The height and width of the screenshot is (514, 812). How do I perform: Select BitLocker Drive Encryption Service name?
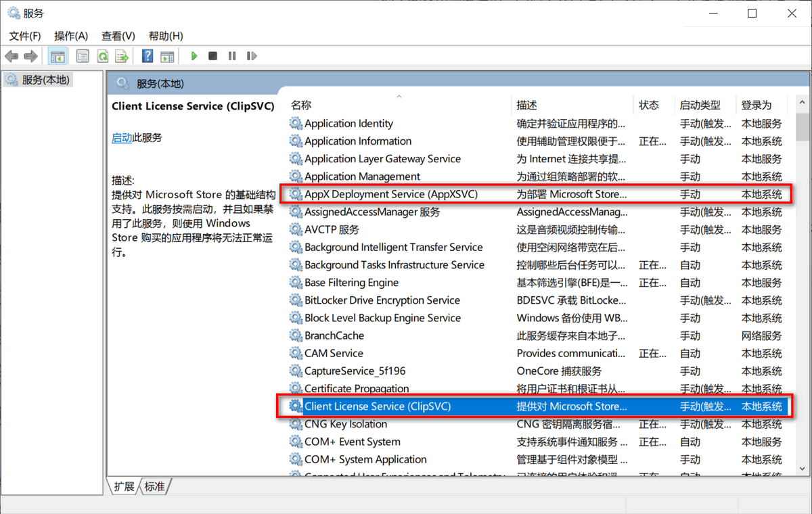(x=382, y=300)
